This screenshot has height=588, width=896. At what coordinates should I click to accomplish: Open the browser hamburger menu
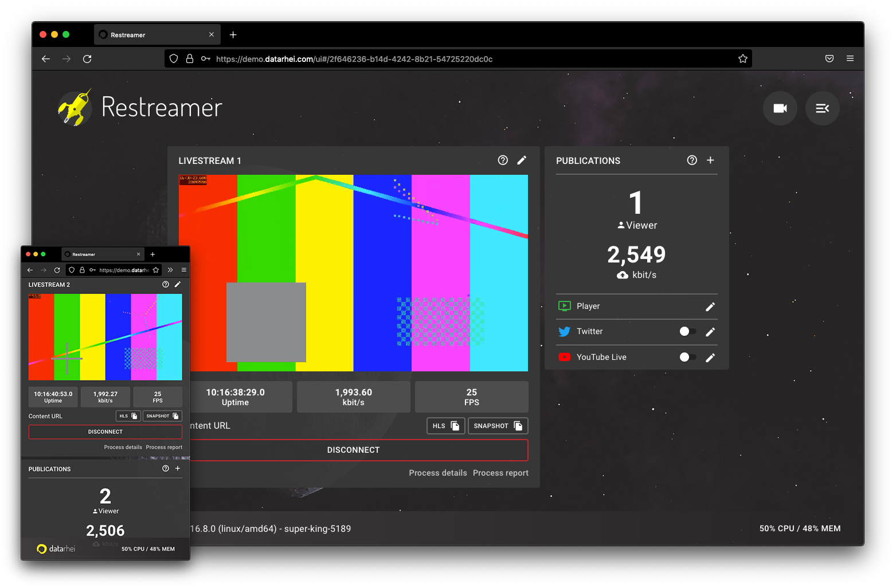pos(850,58)
